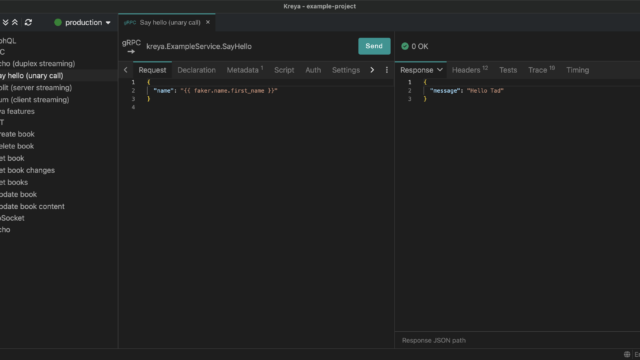This screenshot has height=360, width=640.
Task: Click the globe icon in status bar
Action: pos(627,354)
